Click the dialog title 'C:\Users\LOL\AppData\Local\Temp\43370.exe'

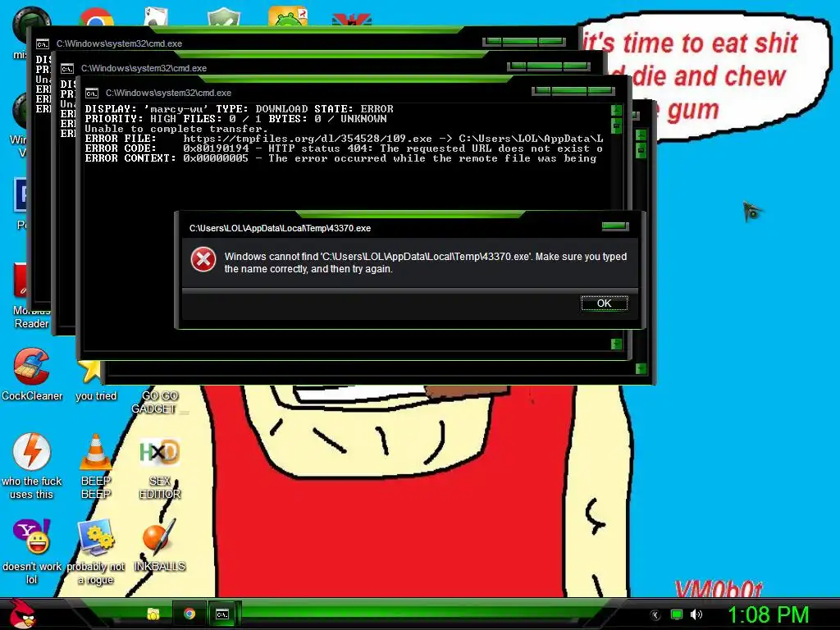(x=281, y=228)
